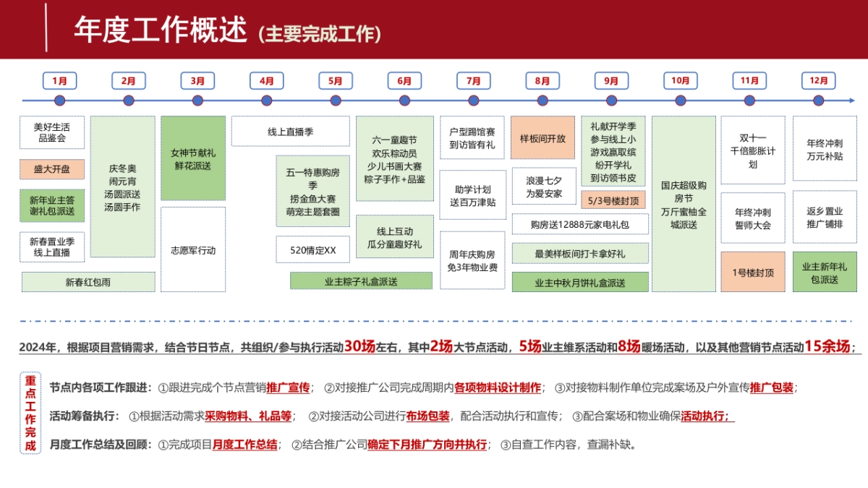The height and width of the screenshot is (488, 868).
Task: Select the 6月 month label
Action: 404,81
